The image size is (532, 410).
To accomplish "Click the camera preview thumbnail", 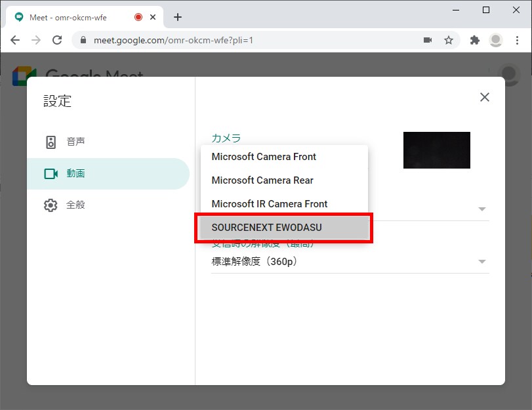I will 437,150.
